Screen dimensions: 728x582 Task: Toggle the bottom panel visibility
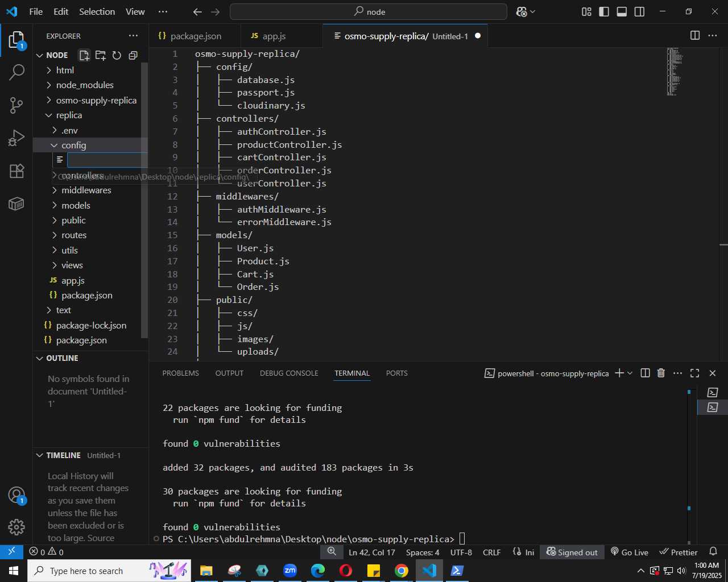[x=622, y=12]
